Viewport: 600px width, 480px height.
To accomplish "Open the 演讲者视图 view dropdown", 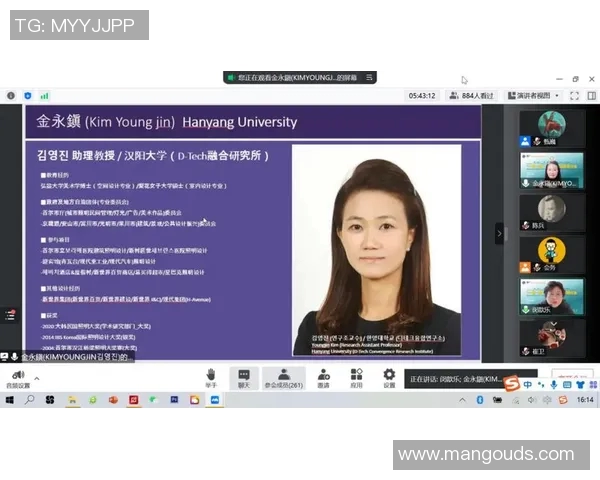I will tap(533, 96).
